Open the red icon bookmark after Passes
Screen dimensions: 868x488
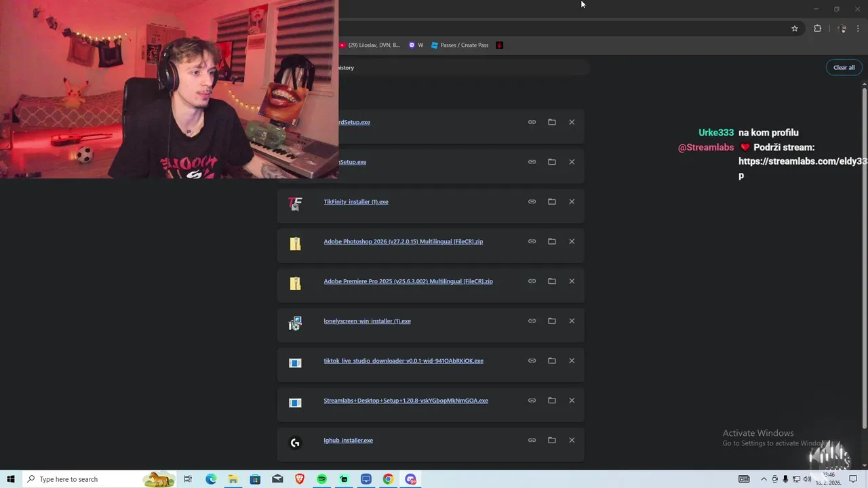pyautogui.click(x=500, y=45)
